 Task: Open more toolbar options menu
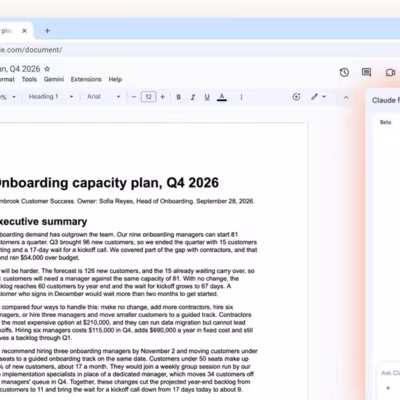tap(241, 97)
